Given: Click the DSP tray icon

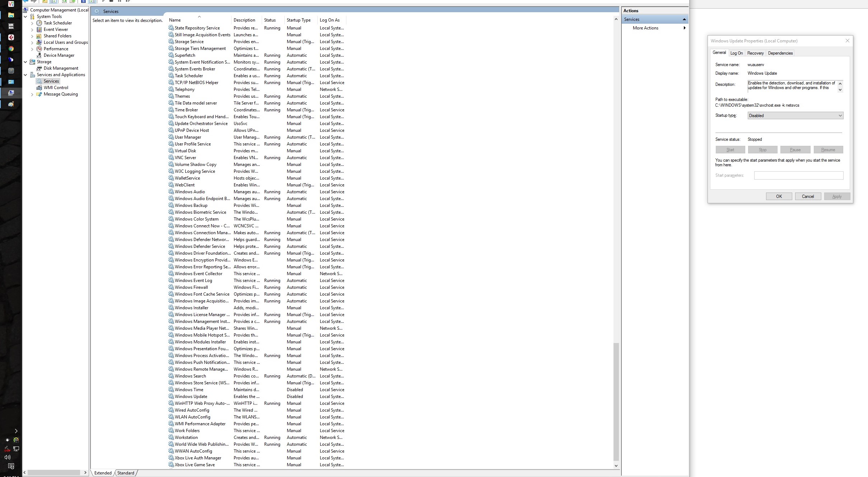Looking at the screenshot, I should 7,449.
